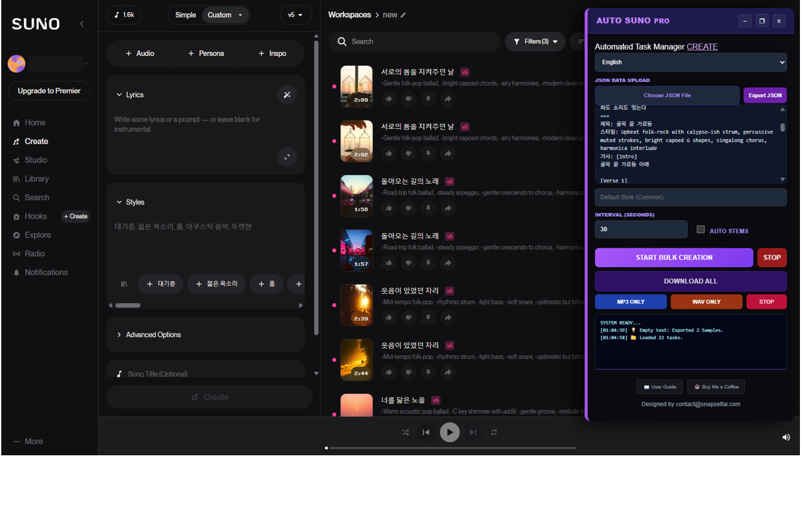Viewport: 812px width, 508px height.
Task: Click the WAV ONLY button
Action: tap(706, 302)
